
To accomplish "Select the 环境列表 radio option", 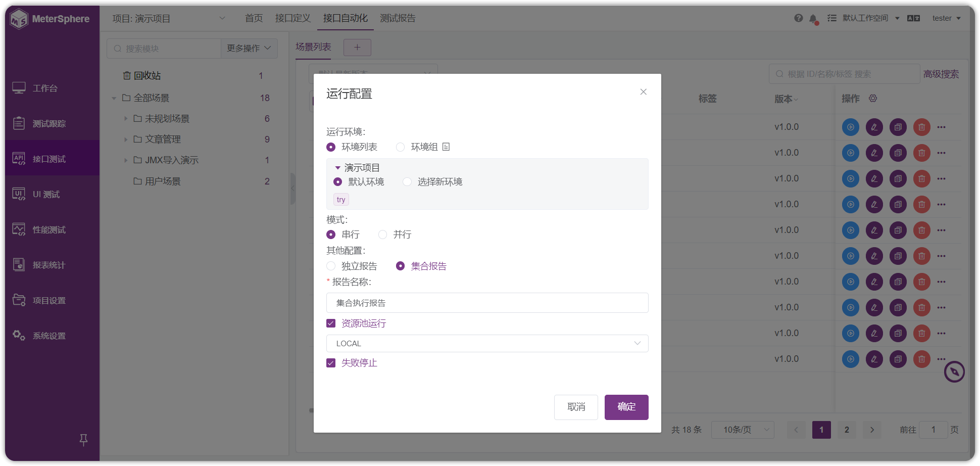I will [352, 147].
